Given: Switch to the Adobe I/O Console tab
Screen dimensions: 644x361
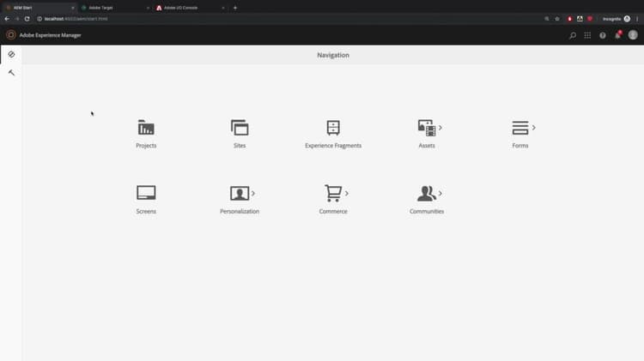Looking at the screenshot, I should tap(190, 8).
